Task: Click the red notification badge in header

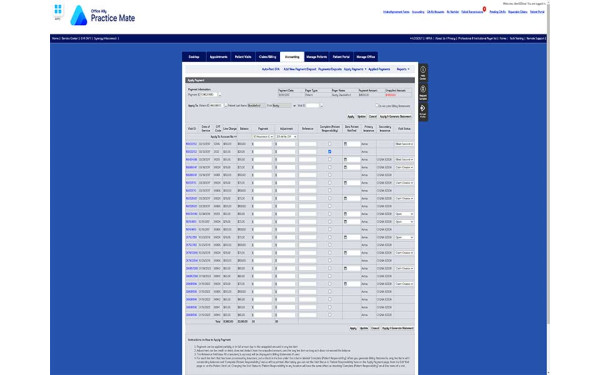Action: [x=484, y=9]
